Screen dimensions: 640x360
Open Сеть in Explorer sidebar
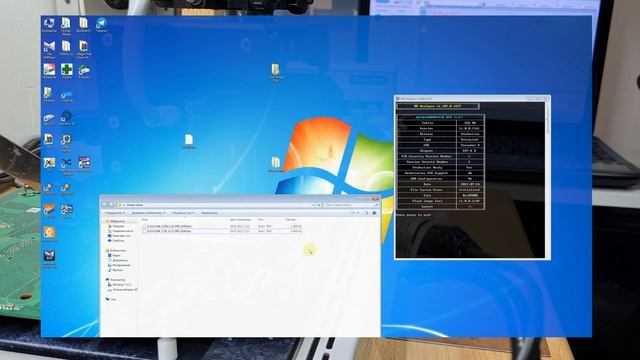[x=111, y=300]
